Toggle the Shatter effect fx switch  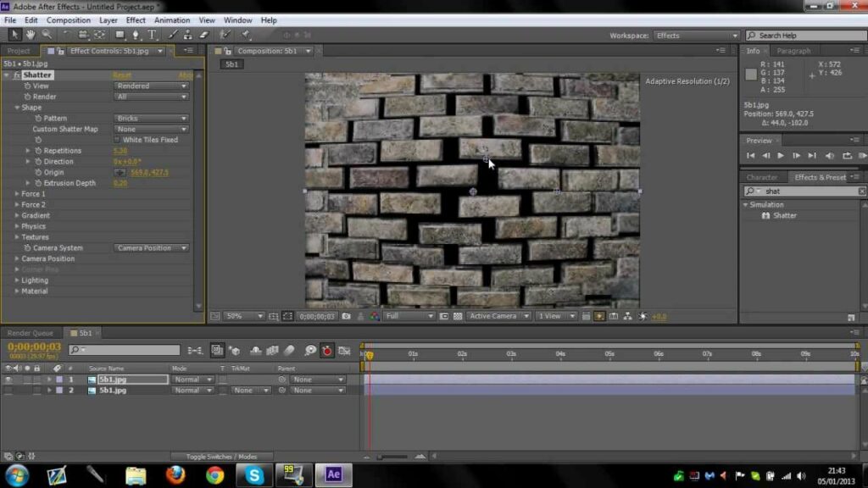(17, 75)
